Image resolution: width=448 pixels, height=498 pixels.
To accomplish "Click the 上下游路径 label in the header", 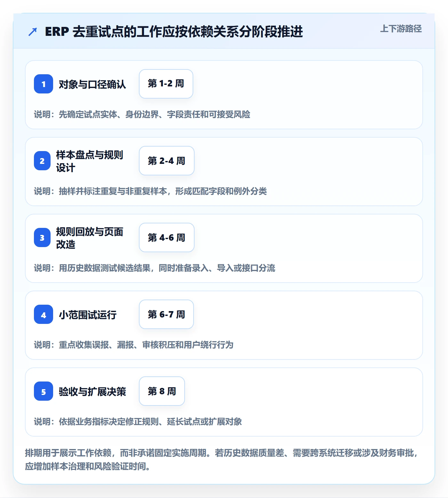I will [401, 29].
